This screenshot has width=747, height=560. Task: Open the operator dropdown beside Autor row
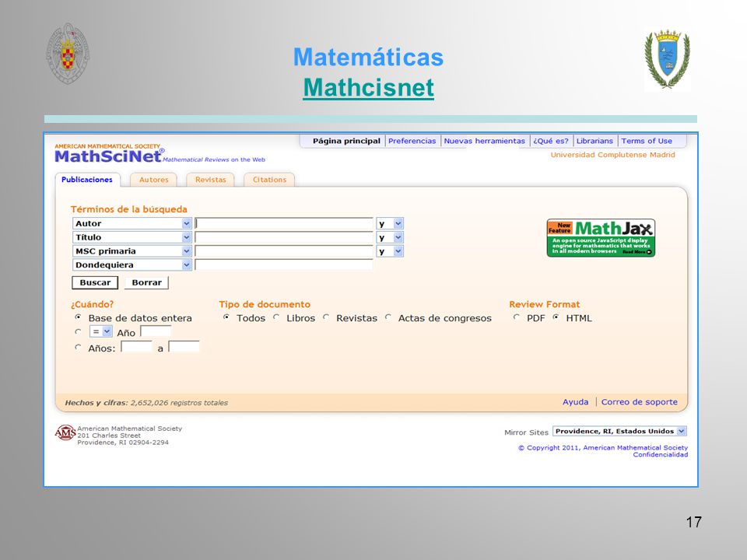[390, 223]
